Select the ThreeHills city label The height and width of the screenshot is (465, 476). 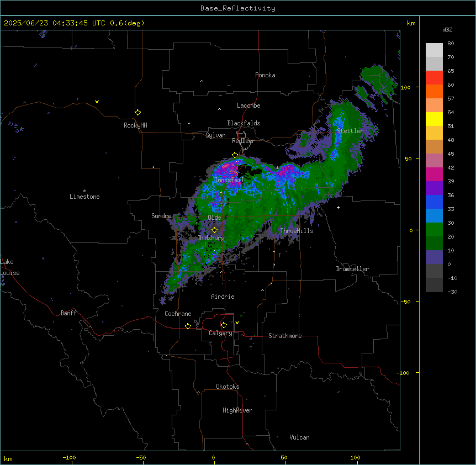pyautogui.click(x=297, y=231)
